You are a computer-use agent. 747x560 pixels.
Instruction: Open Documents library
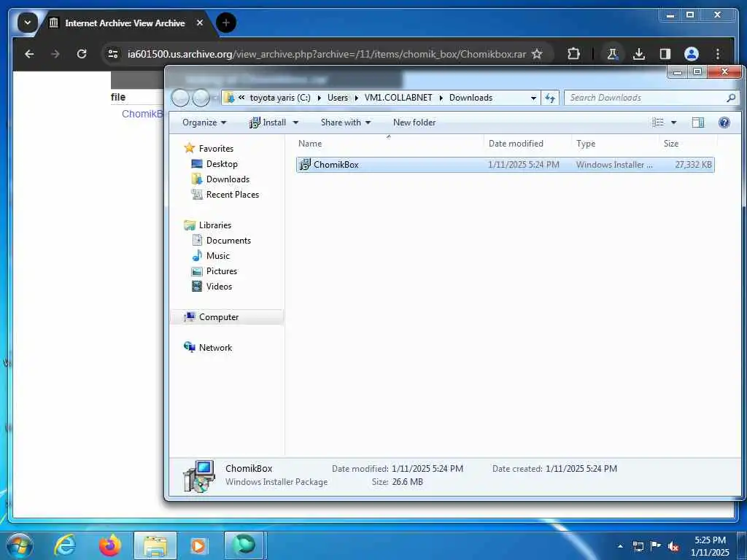[x=228, y=241]
